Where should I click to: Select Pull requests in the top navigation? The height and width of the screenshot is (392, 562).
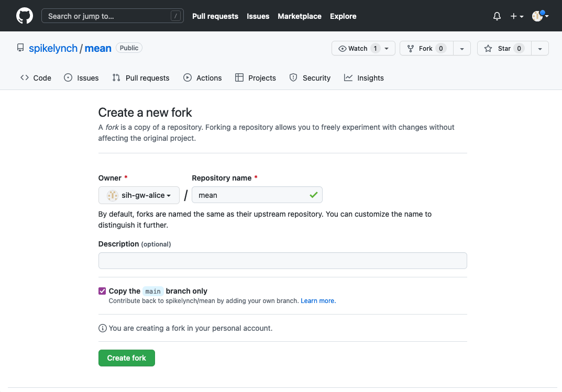coord(215,16)
